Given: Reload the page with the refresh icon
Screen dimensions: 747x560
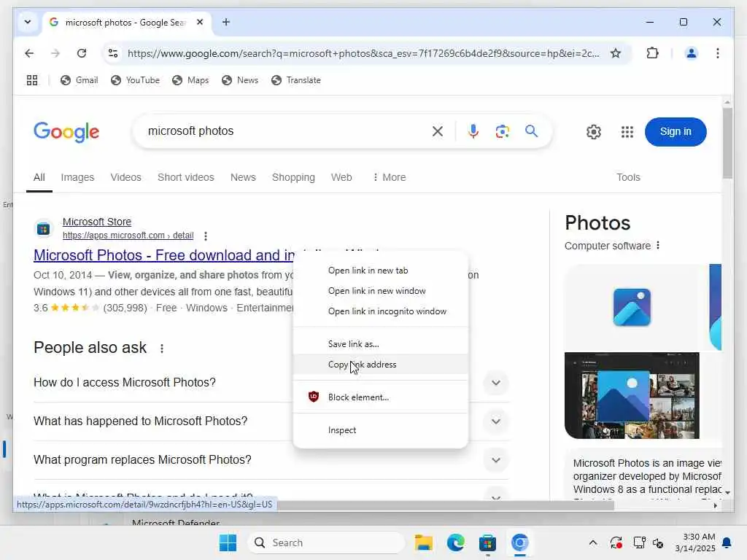Looking at the screenshot, I should (82, 53).
